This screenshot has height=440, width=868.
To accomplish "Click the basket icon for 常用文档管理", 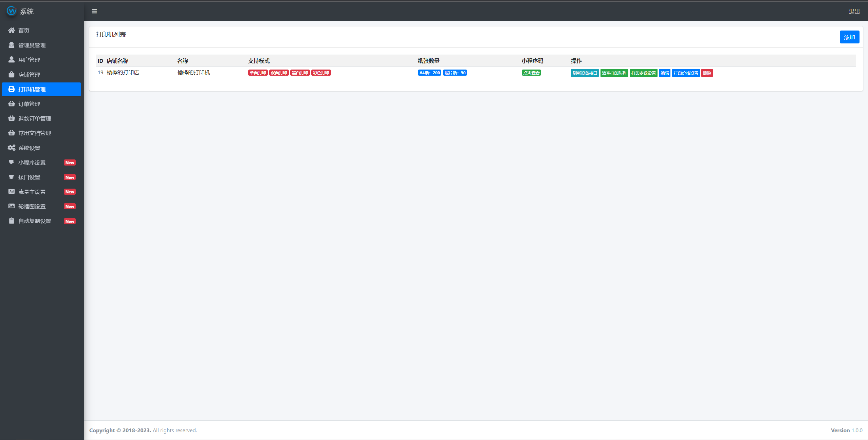I will point(12,133).
